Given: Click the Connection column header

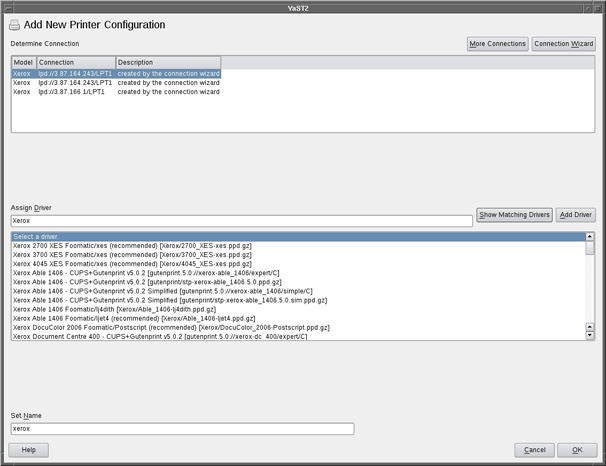Looking at the screenshot, I should pyautogui.click(x=75, y=62).
